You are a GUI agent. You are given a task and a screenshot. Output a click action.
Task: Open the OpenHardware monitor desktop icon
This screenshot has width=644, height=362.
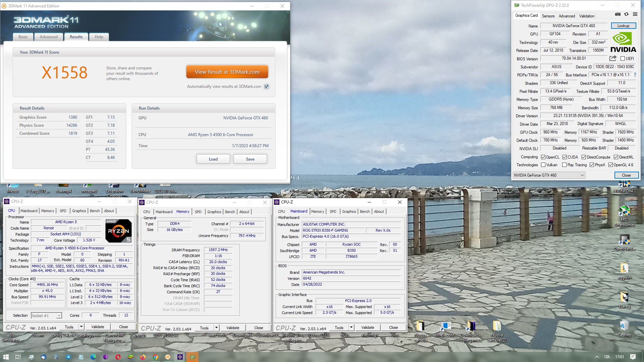click(x=624, y=243)
